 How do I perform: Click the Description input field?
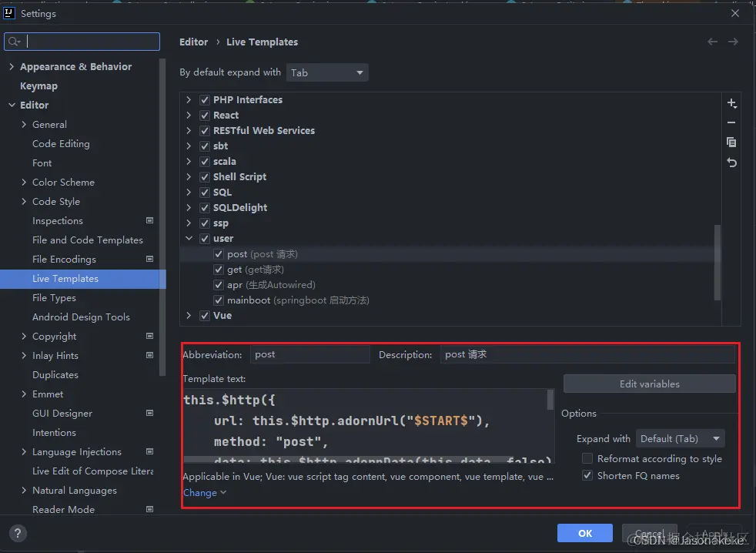587,354
